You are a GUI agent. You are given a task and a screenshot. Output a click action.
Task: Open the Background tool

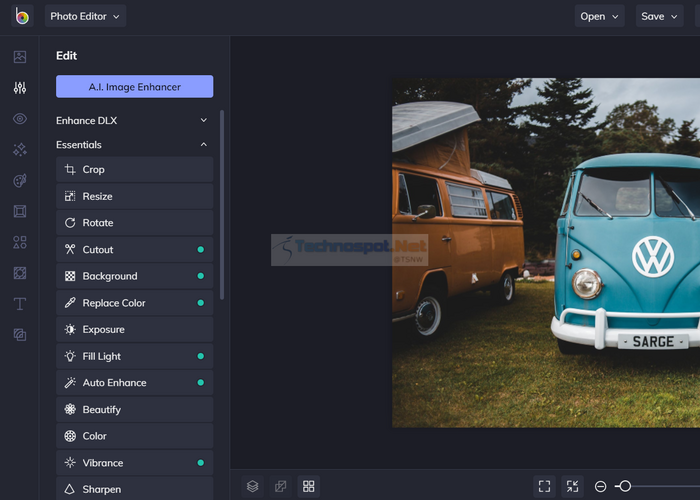point(134,276)
